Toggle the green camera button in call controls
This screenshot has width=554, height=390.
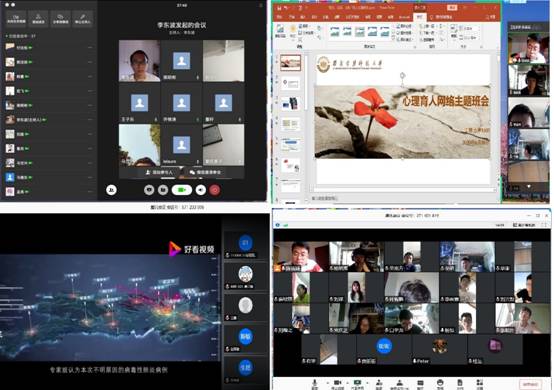pyautogui.click(x=182, y=190)
